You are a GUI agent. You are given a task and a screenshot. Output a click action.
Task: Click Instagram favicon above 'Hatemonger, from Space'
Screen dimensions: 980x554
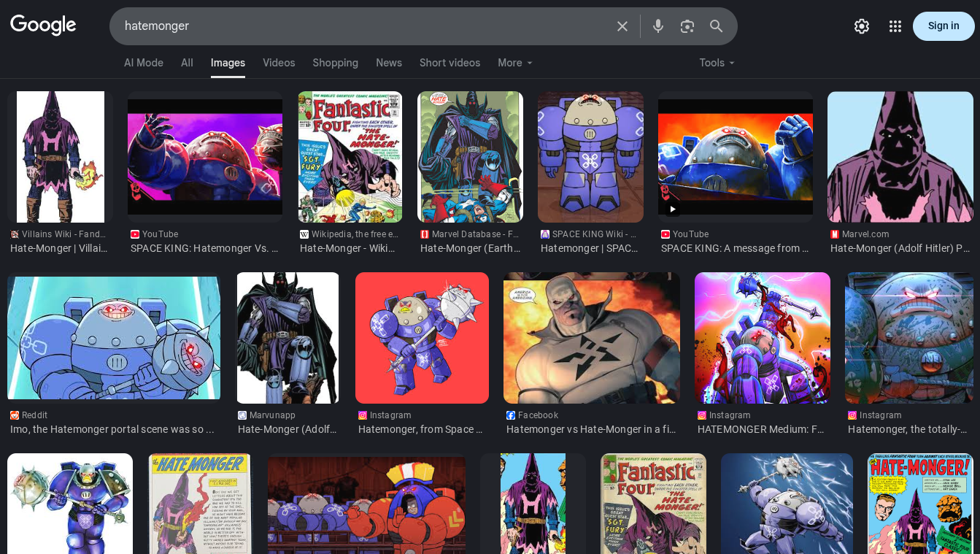(363, 415)
